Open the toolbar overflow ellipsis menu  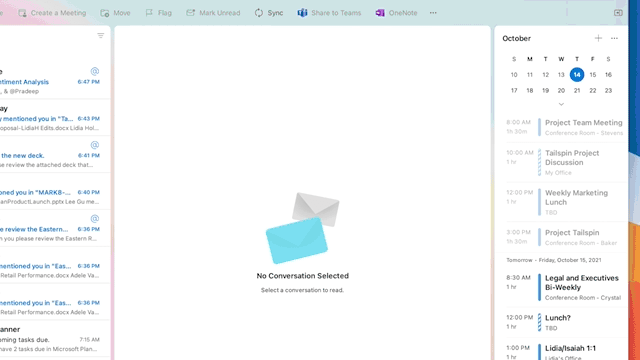pos(433,13)
